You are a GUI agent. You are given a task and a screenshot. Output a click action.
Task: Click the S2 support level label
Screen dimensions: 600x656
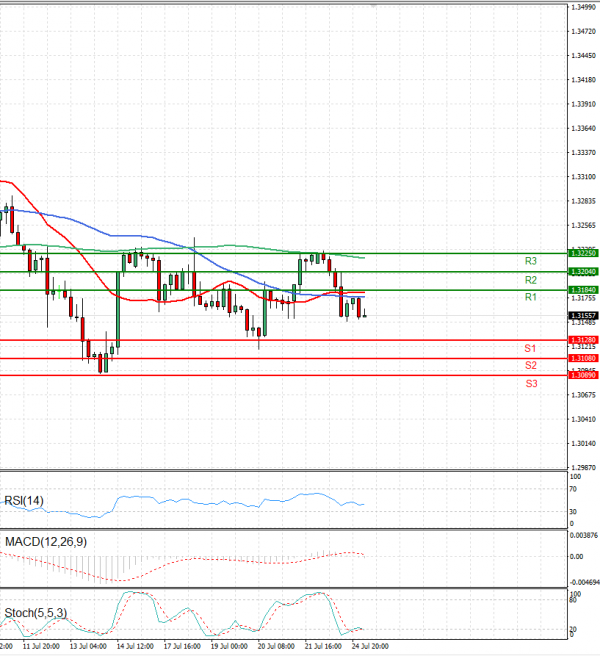(x=531, y=365)
